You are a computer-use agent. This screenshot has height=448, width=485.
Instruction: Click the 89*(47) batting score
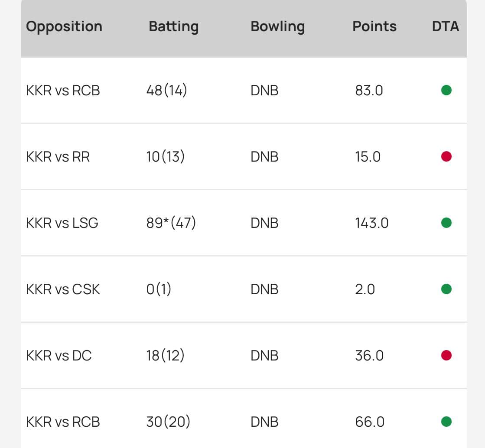coord(171,223)
